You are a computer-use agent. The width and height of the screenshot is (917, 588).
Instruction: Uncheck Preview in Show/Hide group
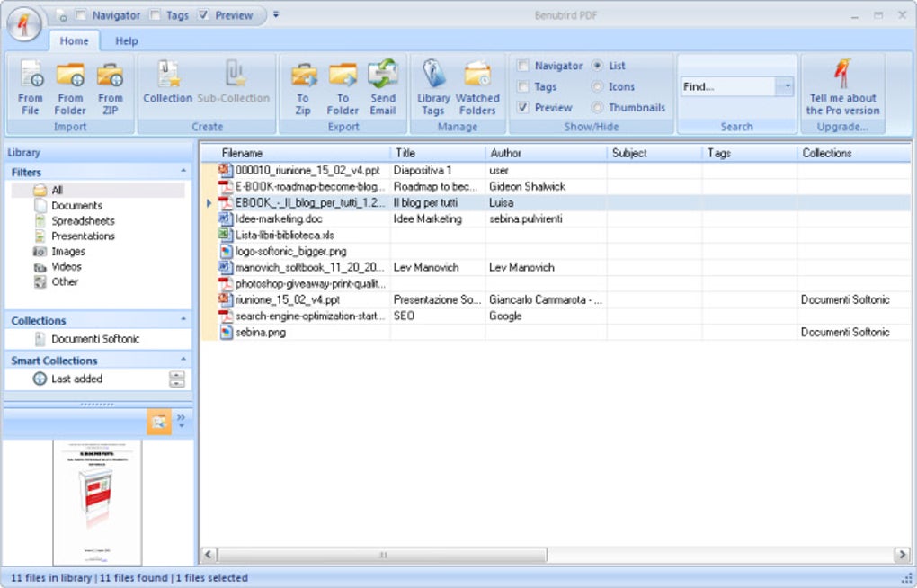point(523,107)
